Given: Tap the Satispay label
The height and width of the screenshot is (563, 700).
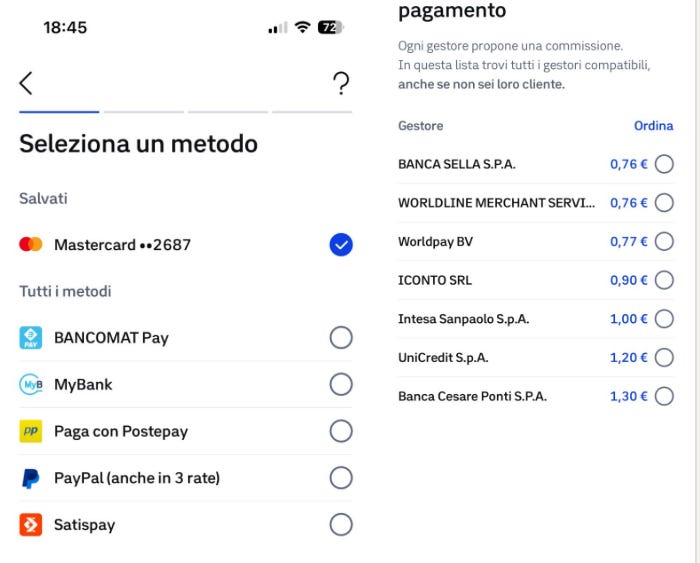Looking at the screenshot, I should [84, 525].
